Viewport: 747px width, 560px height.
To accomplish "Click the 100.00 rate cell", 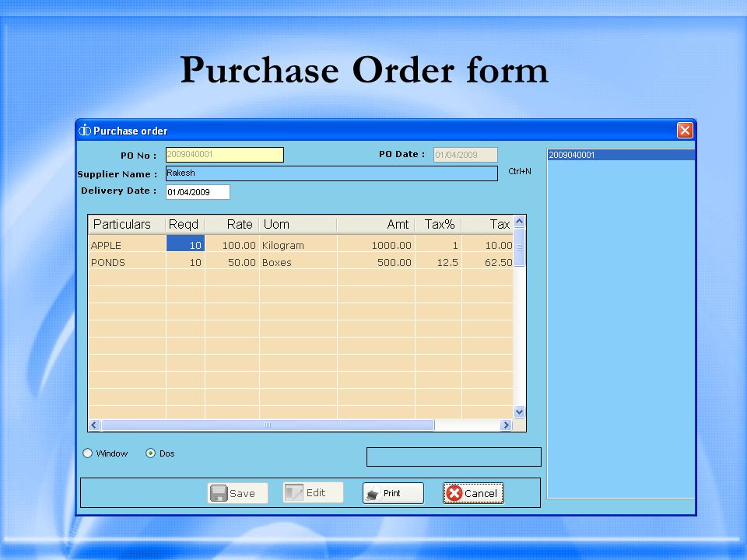I will (232, 245).
